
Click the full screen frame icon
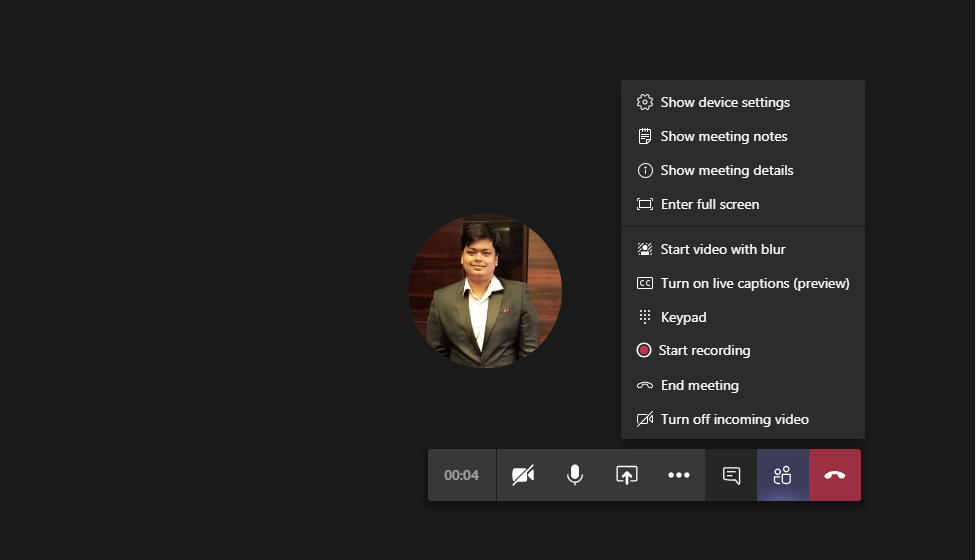point(644,204)
